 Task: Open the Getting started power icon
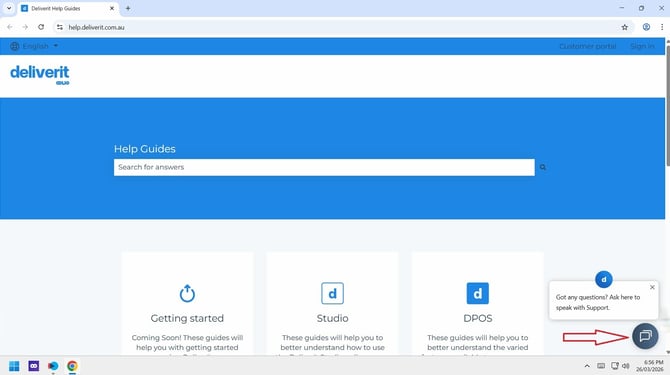pos(187,293)
